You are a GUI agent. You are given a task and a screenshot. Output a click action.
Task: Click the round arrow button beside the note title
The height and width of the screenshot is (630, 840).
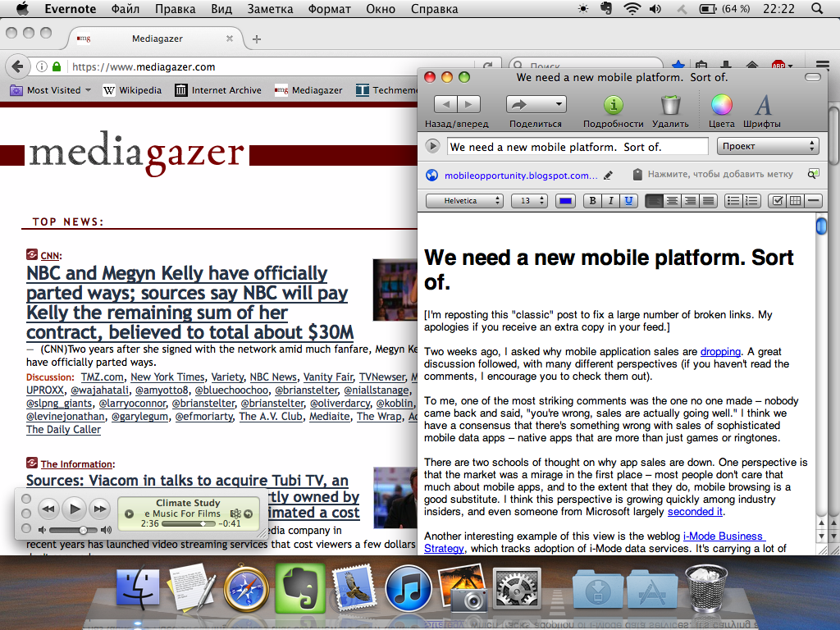click(x=432, y=146)
